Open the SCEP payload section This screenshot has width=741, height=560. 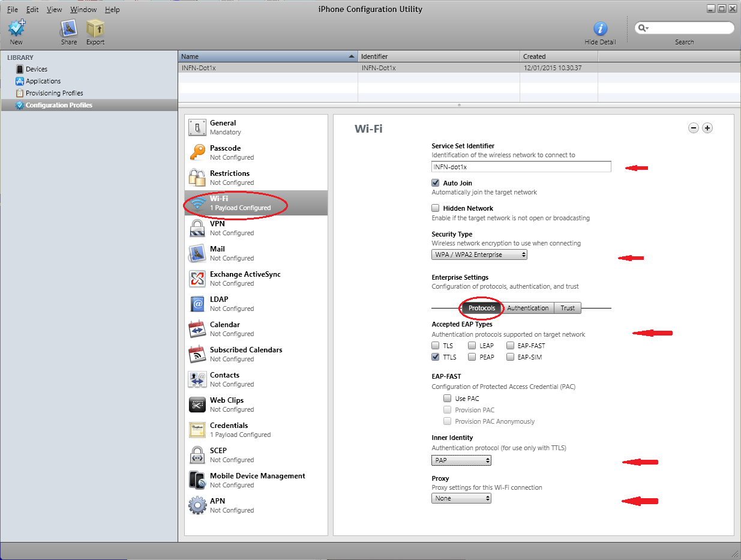click(x=256, y=455)
